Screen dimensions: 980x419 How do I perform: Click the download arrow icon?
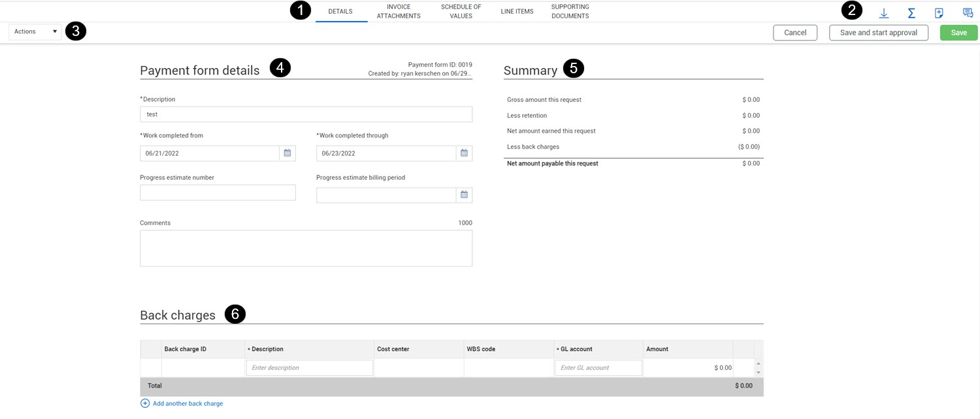[884, 13]
